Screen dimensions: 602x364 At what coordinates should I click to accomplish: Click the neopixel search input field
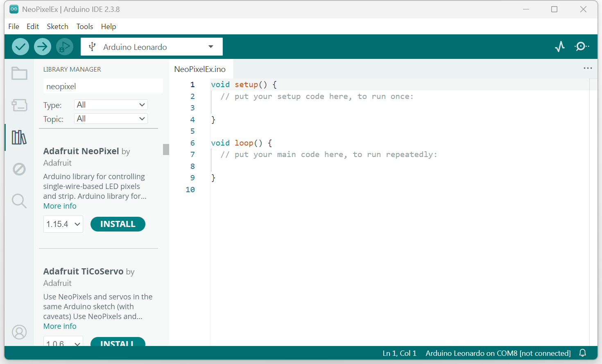[103, 86]
